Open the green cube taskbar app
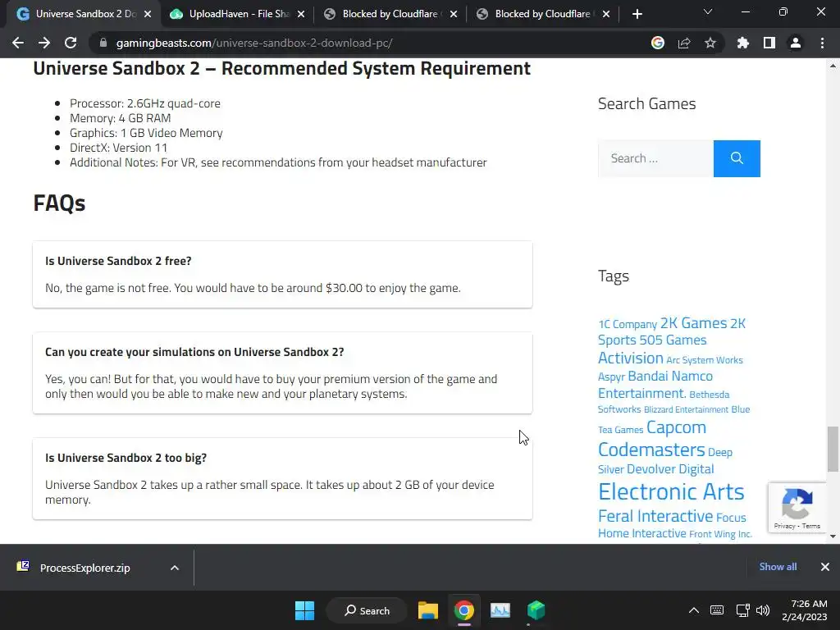 pos(536,610)
